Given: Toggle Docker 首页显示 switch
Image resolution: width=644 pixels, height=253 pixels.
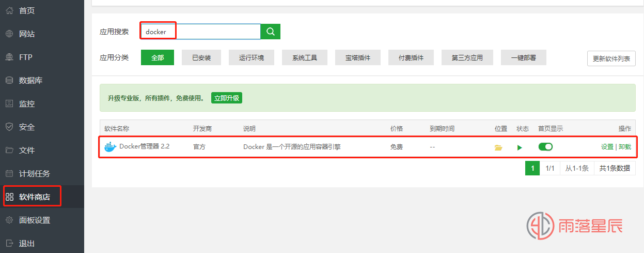Looking at the screenshot, I should [x=545, y=147].
